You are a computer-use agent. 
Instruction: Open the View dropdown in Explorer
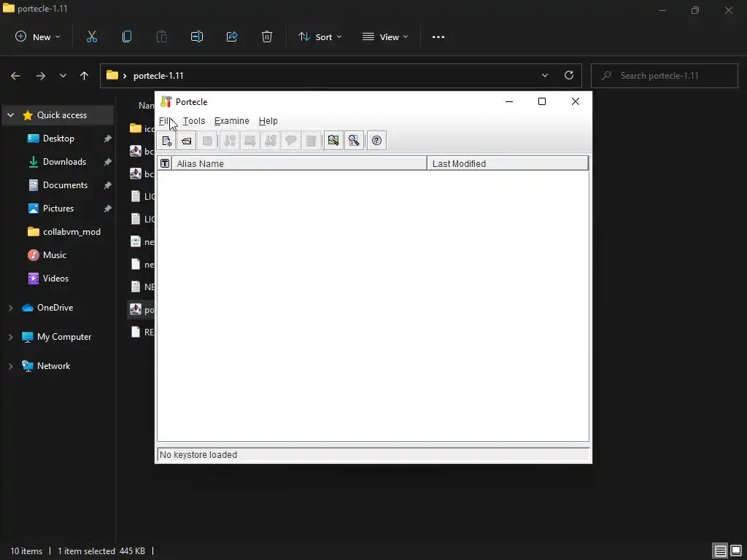pyautogui.click(x=385, y=36)
